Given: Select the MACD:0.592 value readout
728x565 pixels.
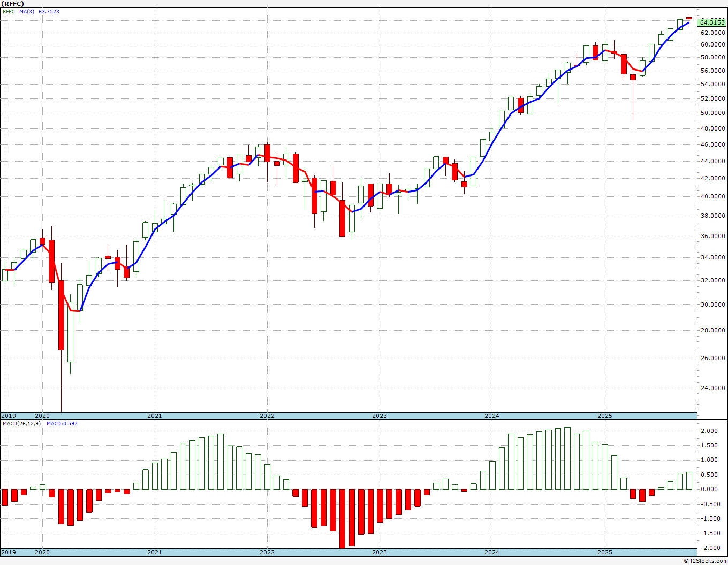Looking at the screenshot, I should point(62,424).
